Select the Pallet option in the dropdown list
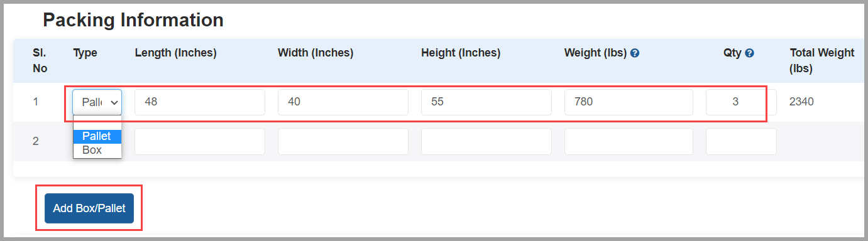The width and height of the screenshot is (868, 241). [97, 136]
